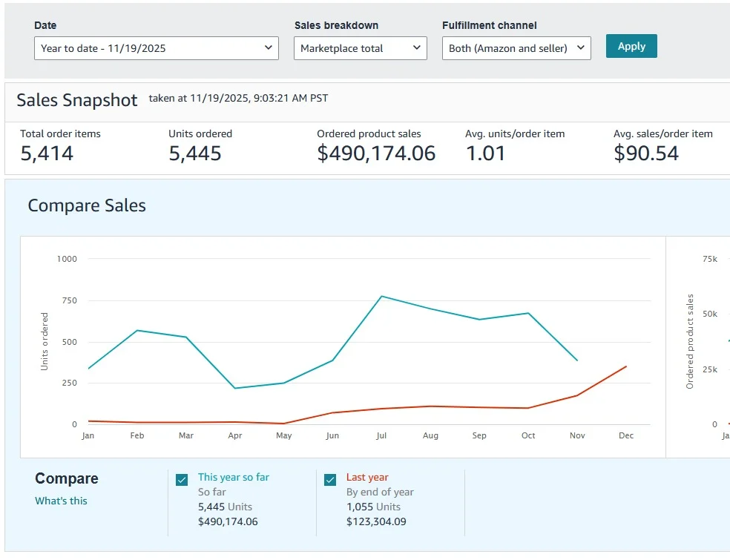
Task: Click the Apply button
Action: (x=631, y=46)
